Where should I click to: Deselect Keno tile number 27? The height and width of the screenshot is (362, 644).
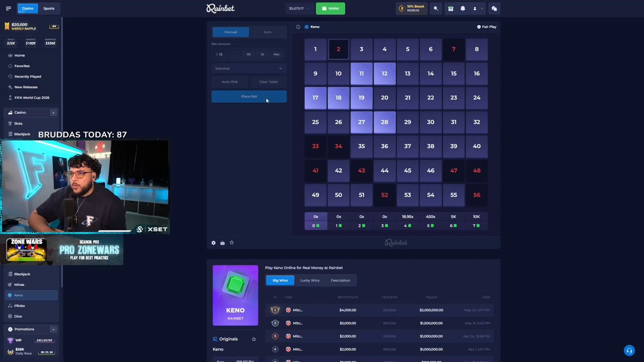click(x=362, y=122)
